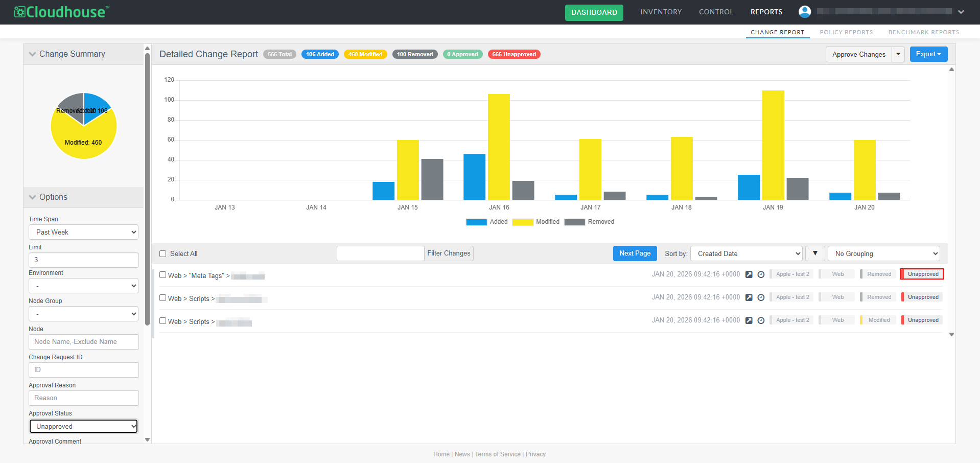
Task: Click the Next Page button
Action: pyautogui.click(x=635, y=253)
